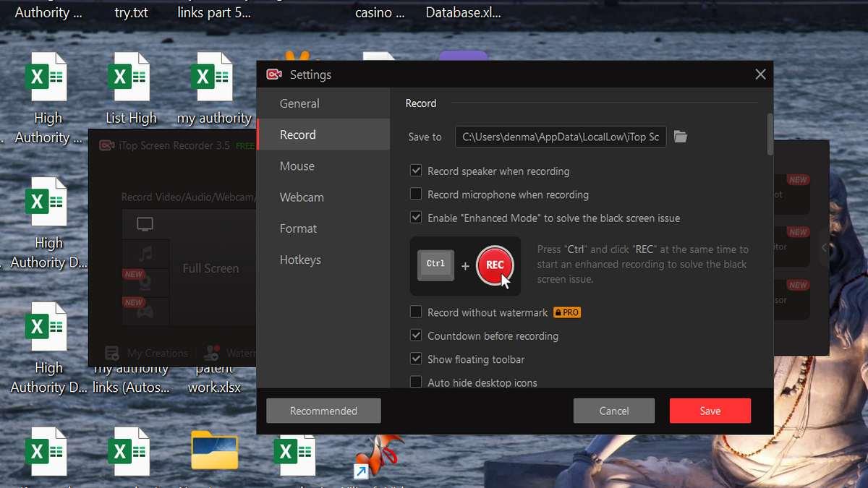Viewport: 868px width, 488px height.
Task: Open the Hotkeys settings tab
Action: [323, 260]
